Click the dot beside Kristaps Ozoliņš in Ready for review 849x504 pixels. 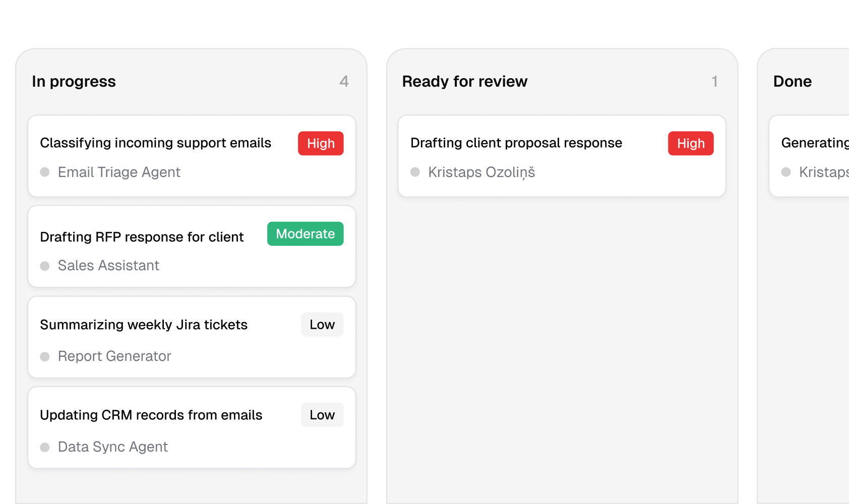(x=415, y=172)
